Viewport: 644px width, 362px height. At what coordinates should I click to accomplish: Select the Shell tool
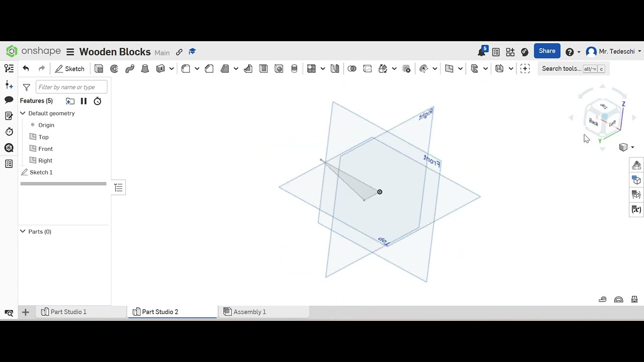point(263,69)
